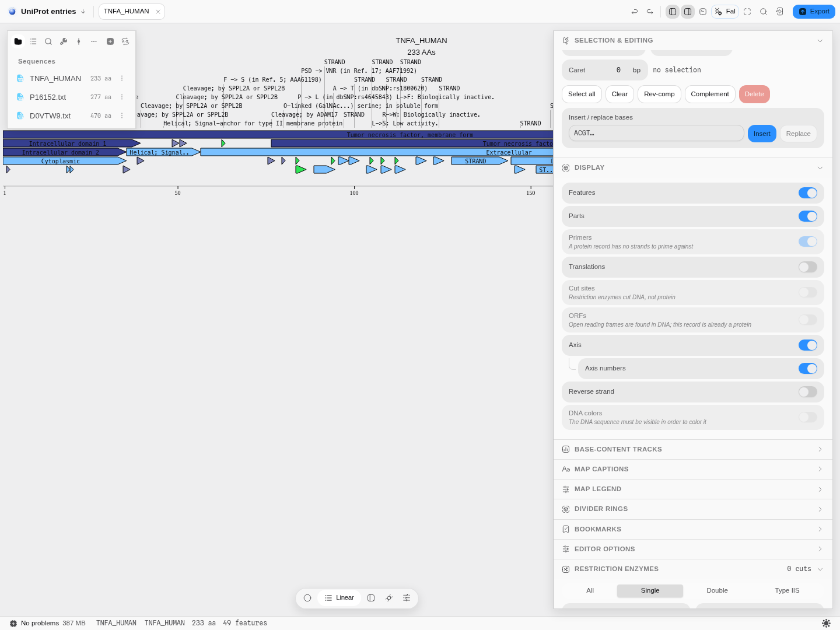The image size is (840, 630).
Task: Open the options menu for the TNFA_HUMAN sequence row
Action: coord(122,79)
